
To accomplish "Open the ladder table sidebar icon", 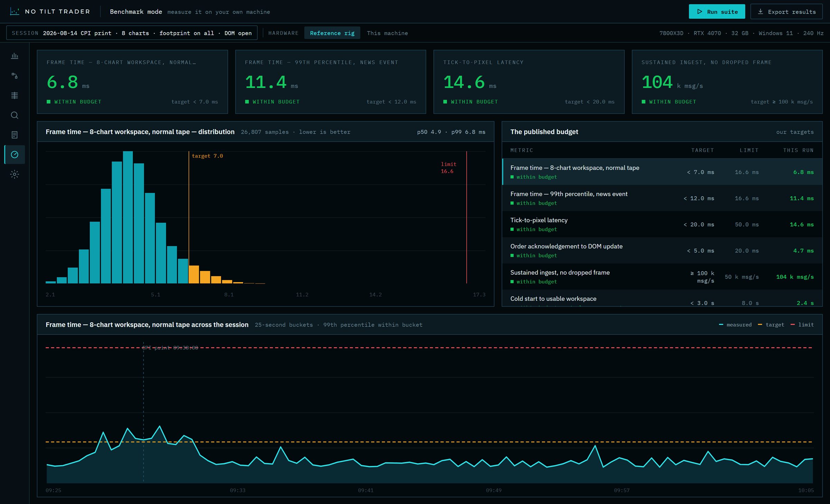I will click(x=15, y=95).
